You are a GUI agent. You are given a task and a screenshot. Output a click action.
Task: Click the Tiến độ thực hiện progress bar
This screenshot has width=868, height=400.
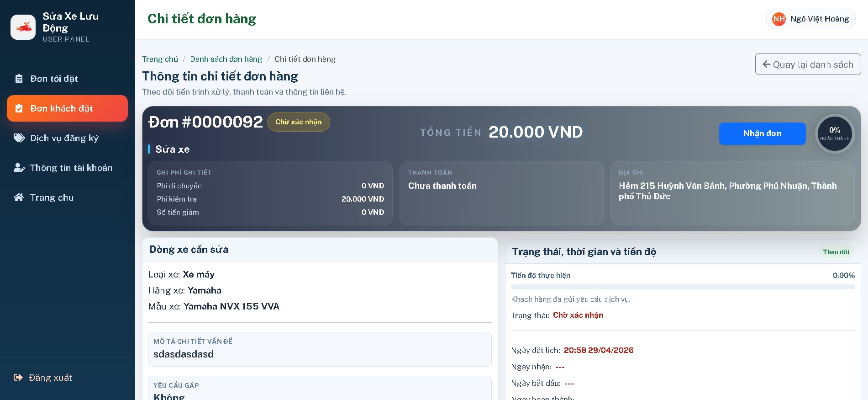pos(683,287)
